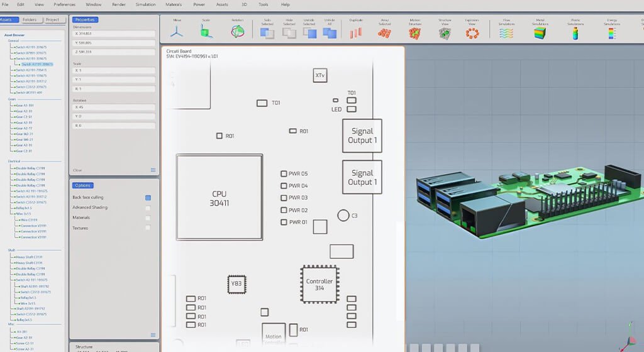Viewport: 644px width, 352px height.
Task: Select the Move tool
Action: (x=177, y=31)
